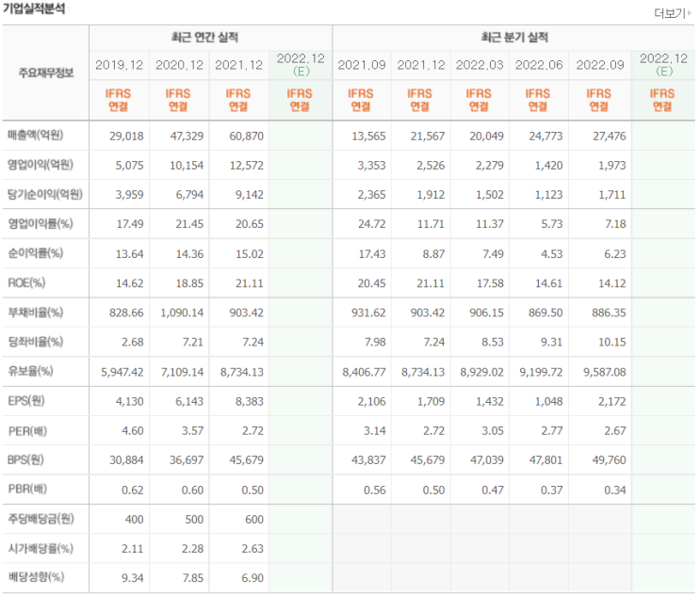Viewport: 700px width, 595px height.
Task: Select payout ratio value 6.90
Action: (252, 578)
